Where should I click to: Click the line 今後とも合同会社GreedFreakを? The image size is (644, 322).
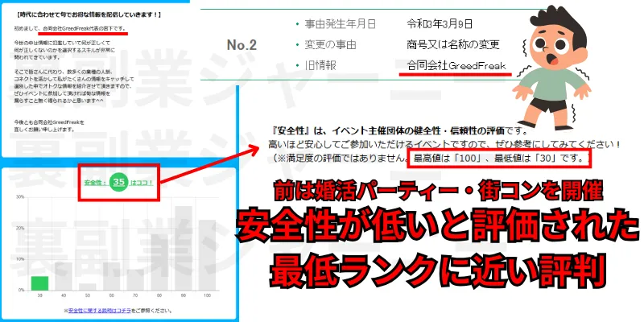48,122
